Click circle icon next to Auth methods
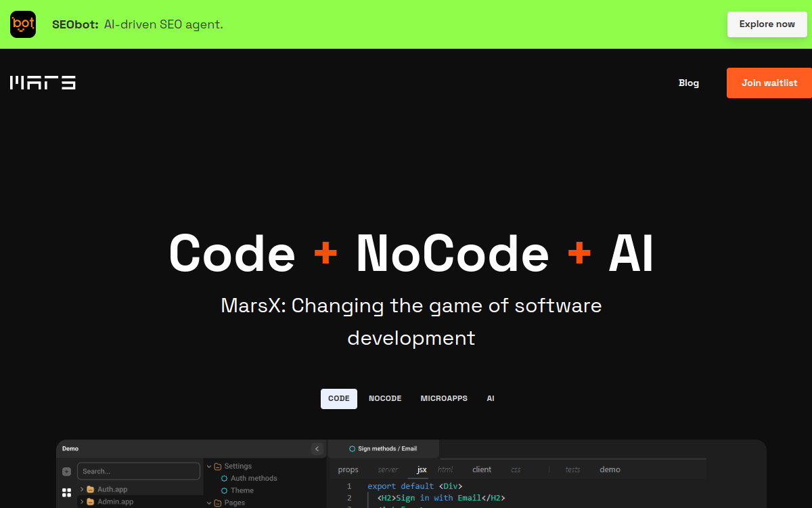The width and height of the screenshot is (812, 508). click(225, 478)
